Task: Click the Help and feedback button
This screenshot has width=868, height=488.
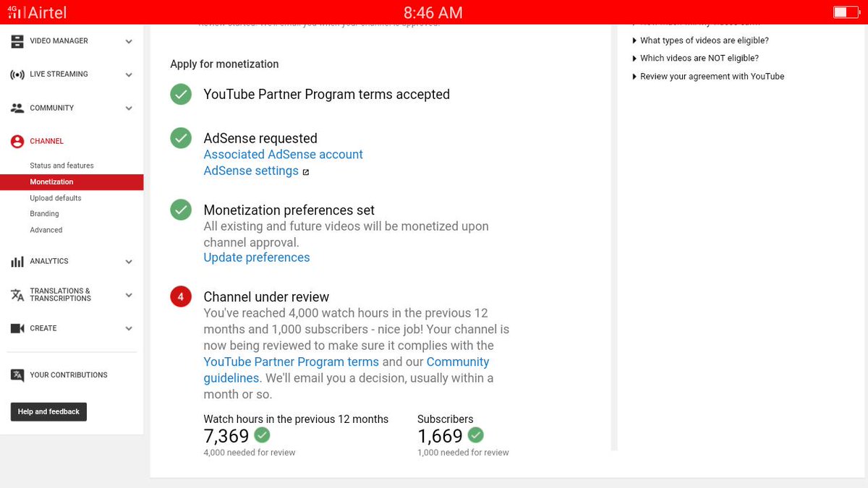Action: click(48, 412)
